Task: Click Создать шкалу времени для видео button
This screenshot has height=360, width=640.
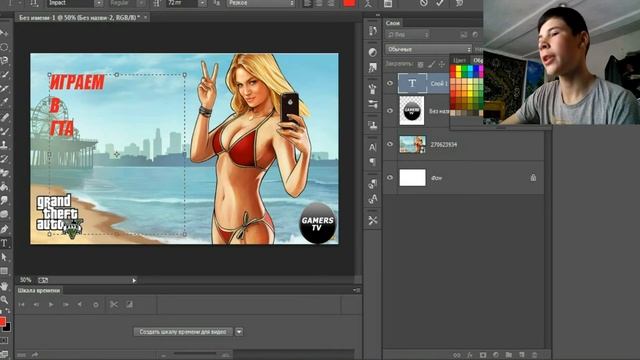Action: coord(183,332)
